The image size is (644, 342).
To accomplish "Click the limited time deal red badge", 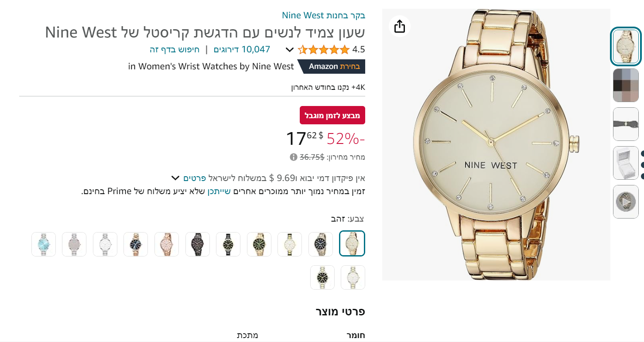I will (x=332, y=115).
